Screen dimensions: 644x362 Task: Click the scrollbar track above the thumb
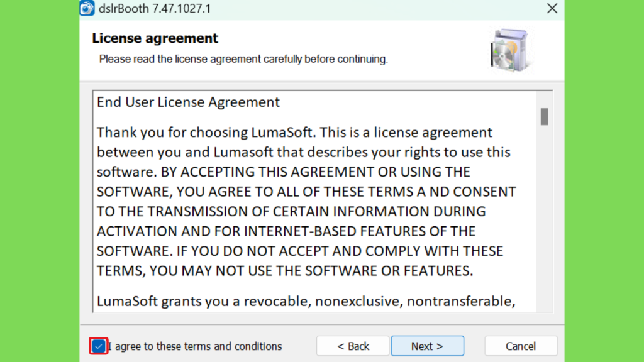coord(544,100)
